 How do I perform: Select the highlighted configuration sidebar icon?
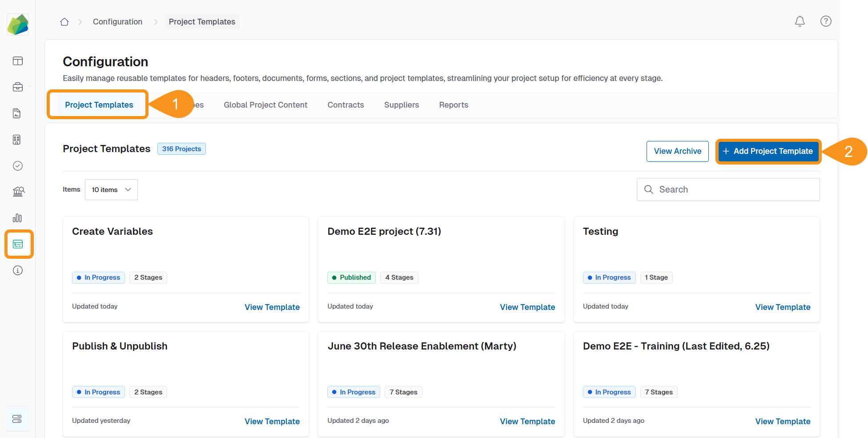coord(18,244)
